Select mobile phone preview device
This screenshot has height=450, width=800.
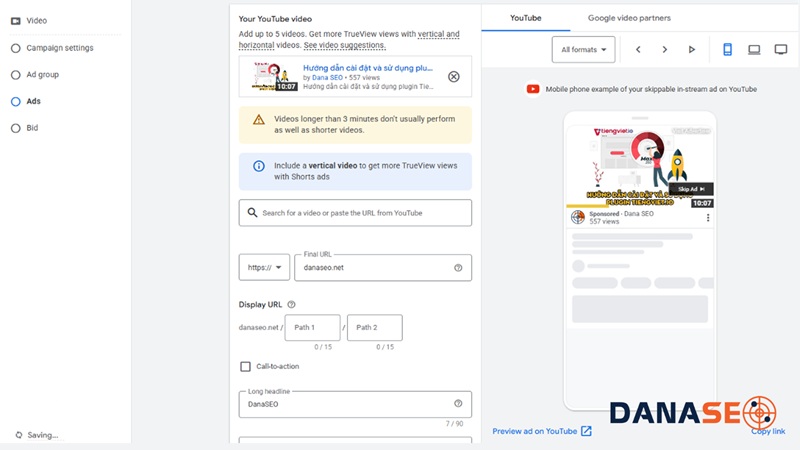point(728,49)
